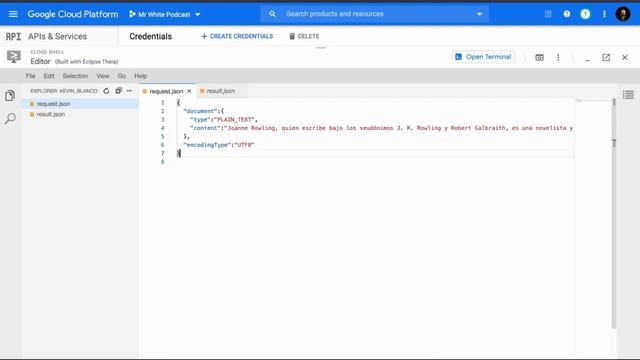Screen dimensions: 640x360
Task: Open the hamburger navigation menu
Action: (x=13, y=14)
